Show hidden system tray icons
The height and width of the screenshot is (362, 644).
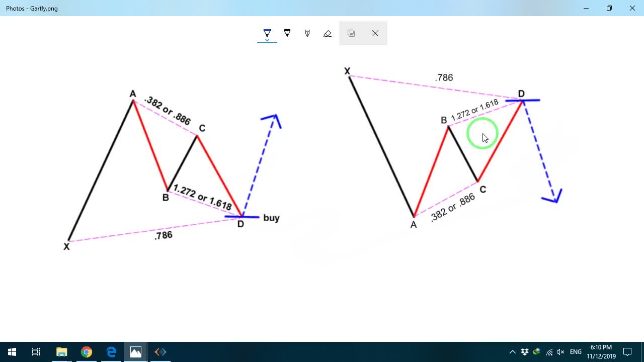513,352
